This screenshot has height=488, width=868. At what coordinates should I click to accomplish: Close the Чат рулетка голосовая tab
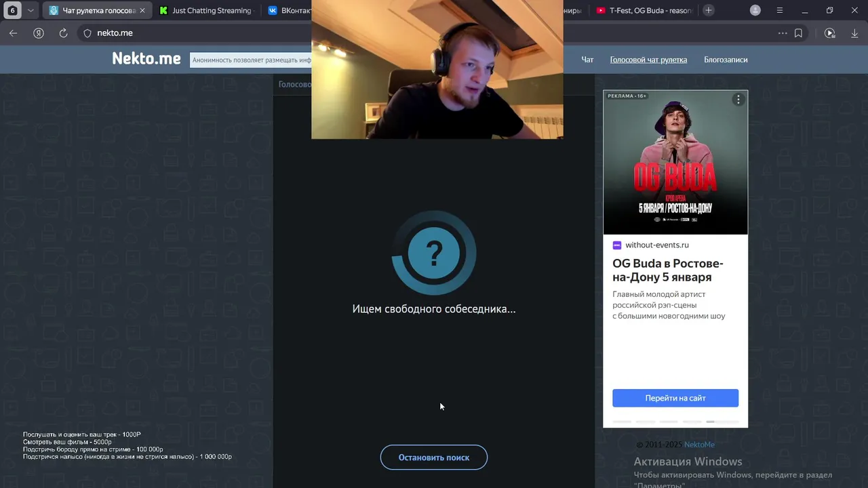coord(142,11)
